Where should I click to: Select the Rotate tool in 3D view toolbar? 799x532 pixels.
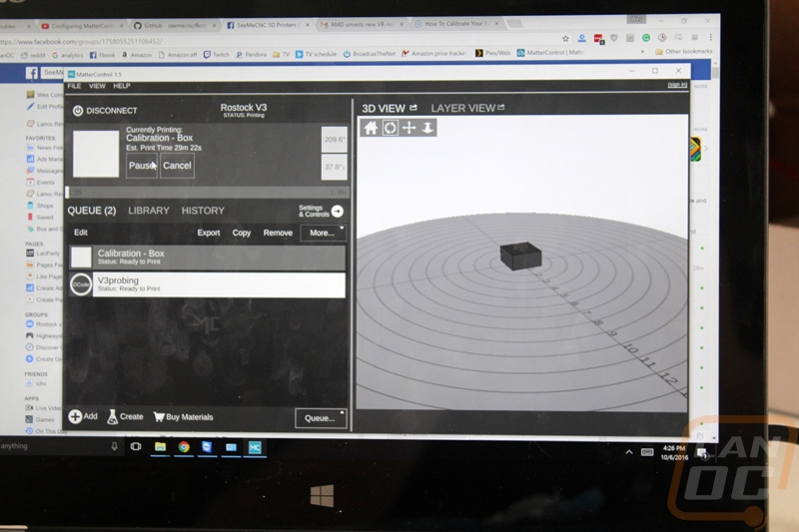point(390,128)
